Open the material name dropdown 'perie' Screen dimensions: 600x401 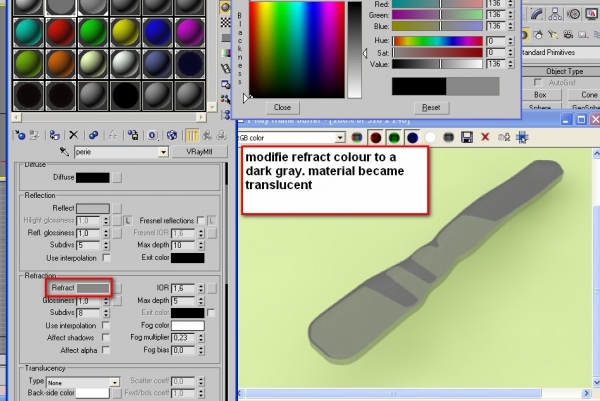pyautogui.click(x=163, y=152)
